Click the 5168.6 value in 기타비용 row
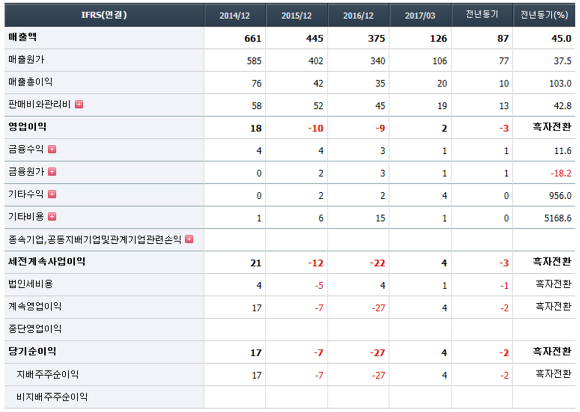580x412 pixels. [x=558, y=218]
